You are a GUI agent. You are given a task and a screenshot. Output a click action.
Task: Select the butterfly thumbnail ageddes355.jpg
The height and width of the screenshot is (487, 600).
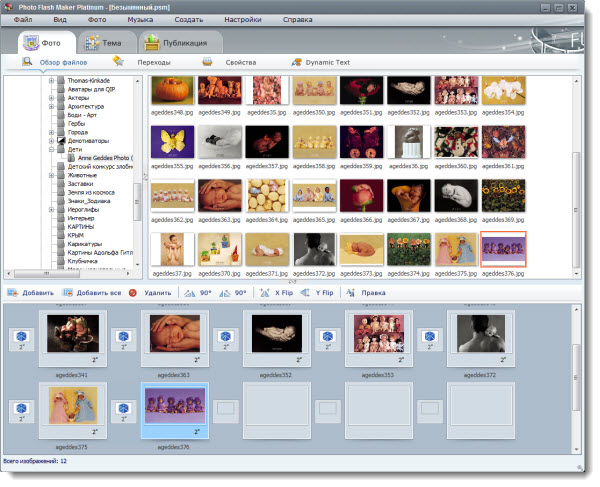click(x=172, y=140)
